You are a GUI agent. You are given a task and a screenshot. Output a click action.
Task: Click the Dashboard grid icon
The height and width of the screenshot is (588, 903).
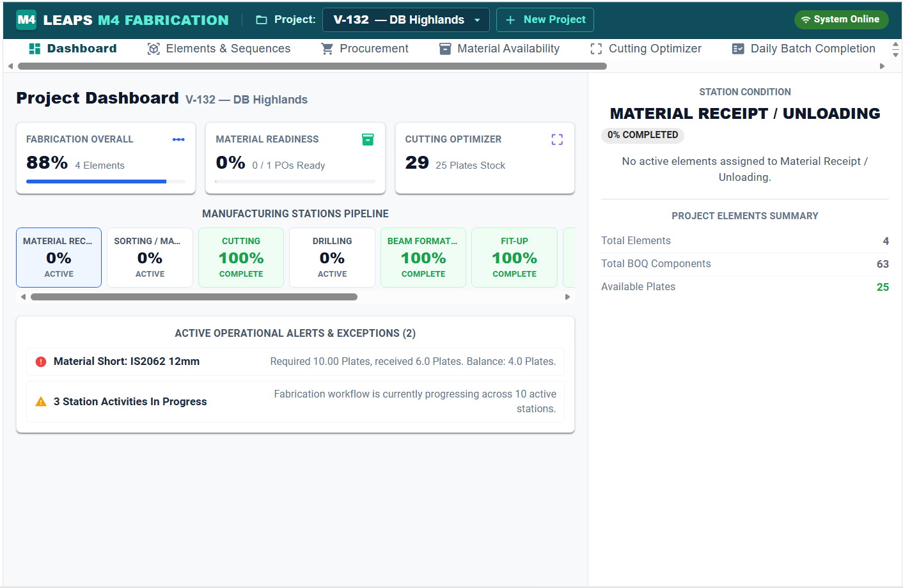(x=35, y=49)
